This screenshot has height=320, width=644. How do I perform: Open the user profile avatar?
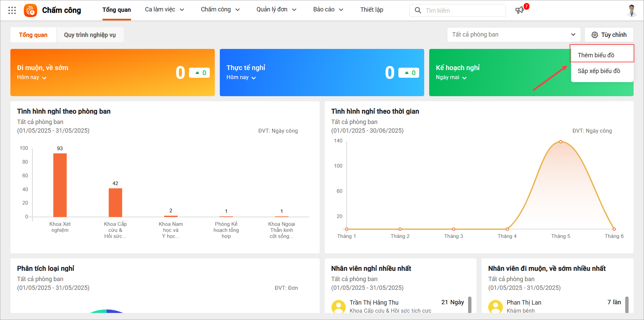(632, 10)
